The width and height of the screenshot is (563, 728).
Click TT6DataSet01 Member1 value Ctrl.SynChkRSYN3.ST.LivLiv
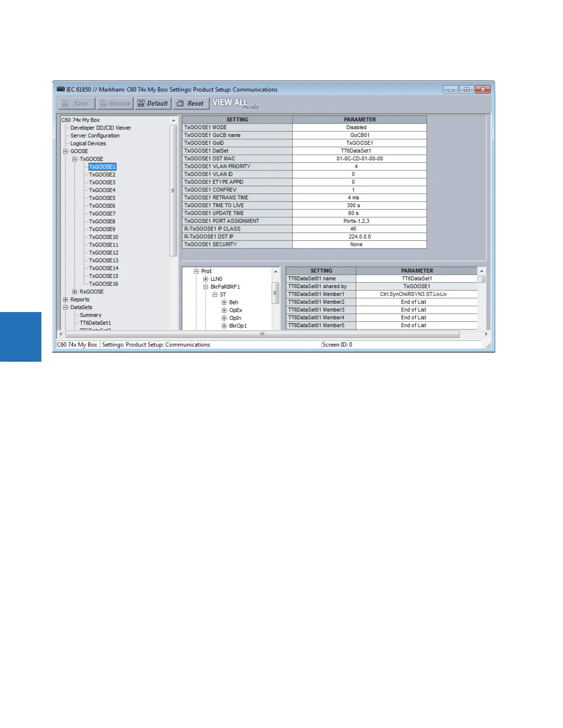tap(417, 294)
